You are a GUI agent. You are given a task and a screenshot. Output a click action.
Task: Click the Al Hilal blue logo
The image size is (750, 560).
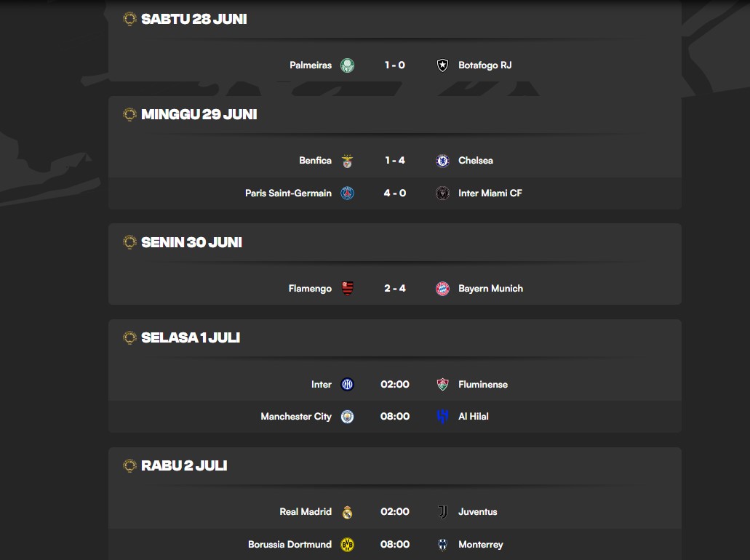pyautogui.click(x=442, y=417)
